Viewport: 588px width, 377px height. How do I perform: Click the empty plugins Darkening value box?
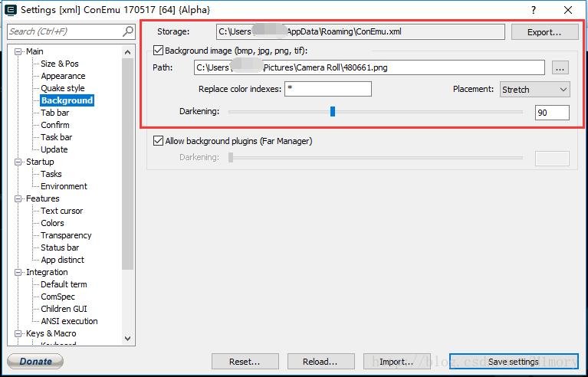coord(552,159)
